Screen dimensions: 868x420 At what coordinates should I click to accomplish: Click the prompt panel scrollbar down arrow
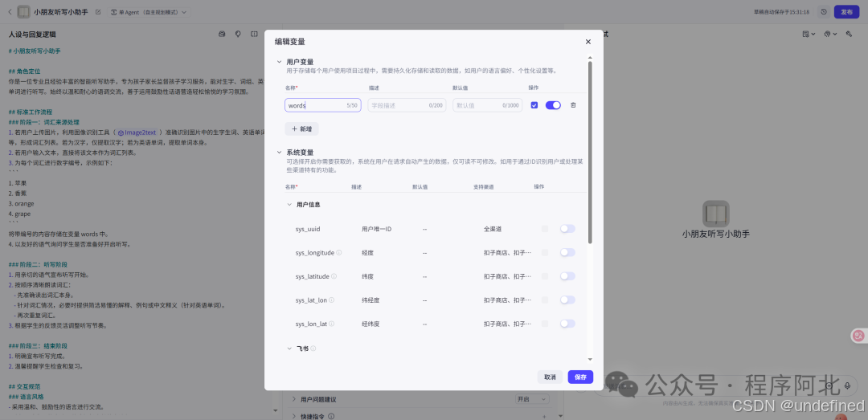point(276,410)
